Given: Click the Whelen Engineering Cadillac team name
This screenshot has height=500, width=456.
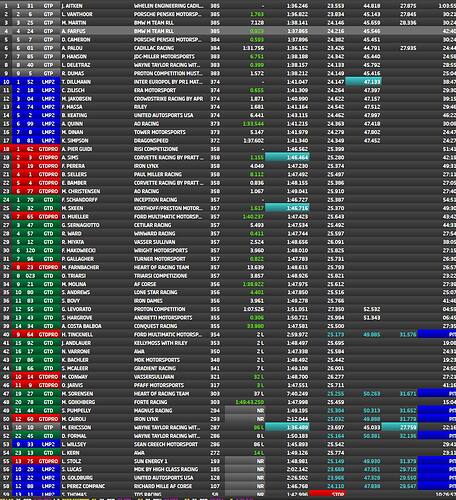Looking at the screenshot, I should tap(168, 6).
